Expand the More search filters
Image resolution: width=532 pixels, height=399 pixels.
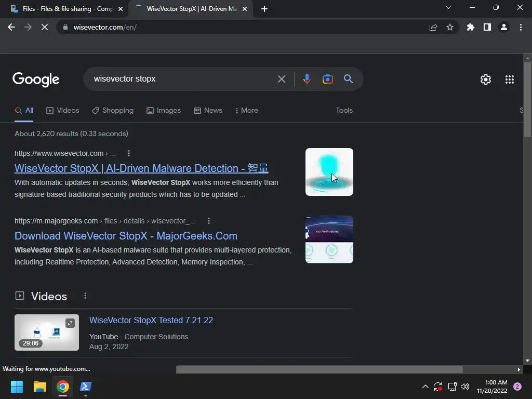click(247, 110)
